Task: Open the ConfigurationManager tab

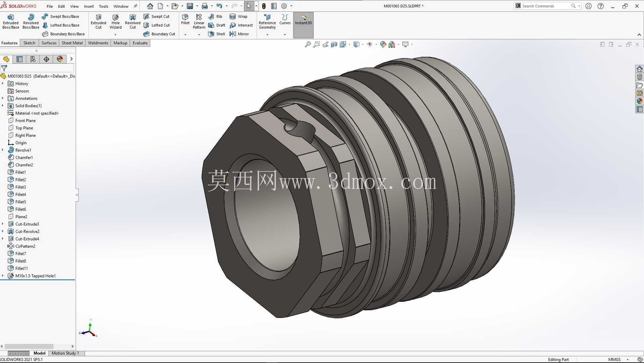Action: coord(33,59)
